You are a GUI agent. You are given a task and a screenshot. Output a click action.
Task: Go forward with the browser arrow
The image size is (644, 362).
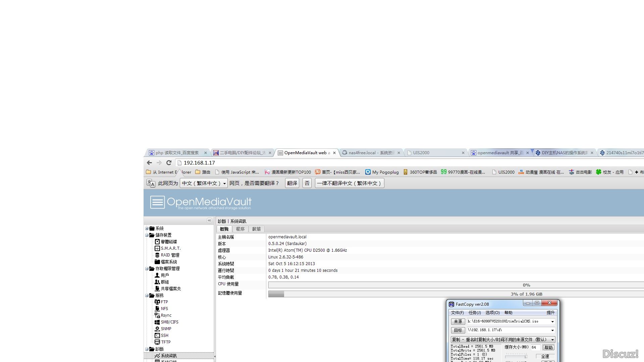[x=159, y=163]
